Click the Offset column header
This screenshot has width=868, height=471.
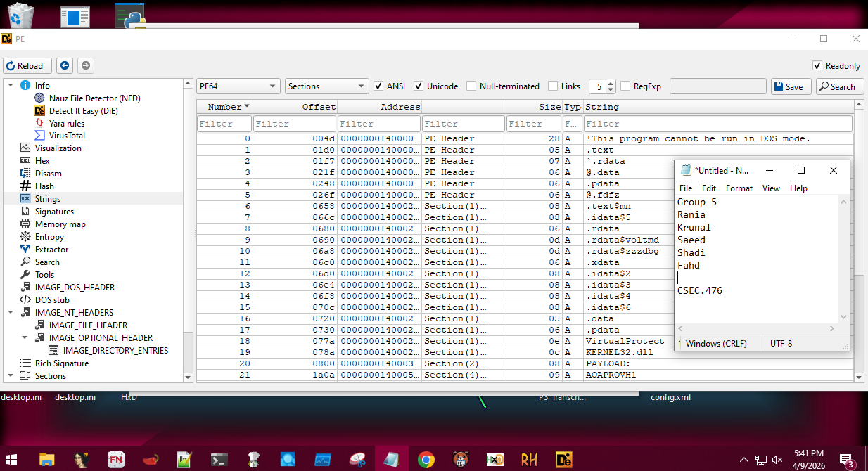coord(295,107)
